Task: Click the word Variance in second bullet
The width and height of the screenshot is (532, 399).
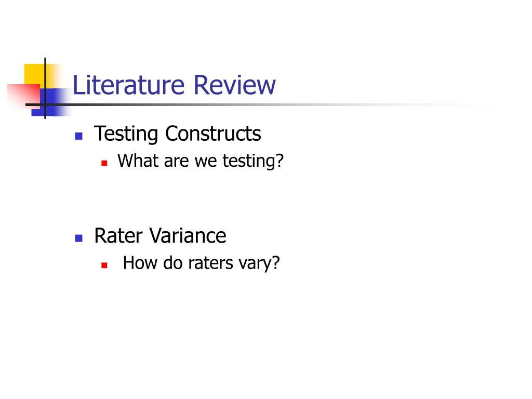Action: point(188,235)
